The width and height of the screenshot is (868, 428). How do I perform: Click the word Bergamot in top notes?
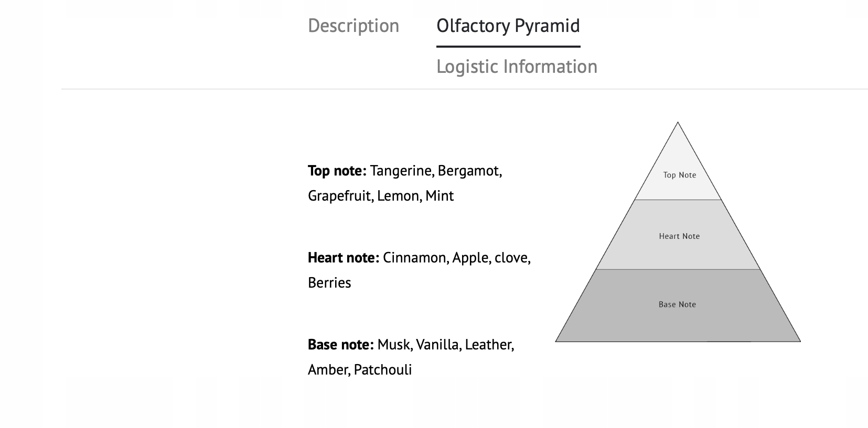pos(469,171)
